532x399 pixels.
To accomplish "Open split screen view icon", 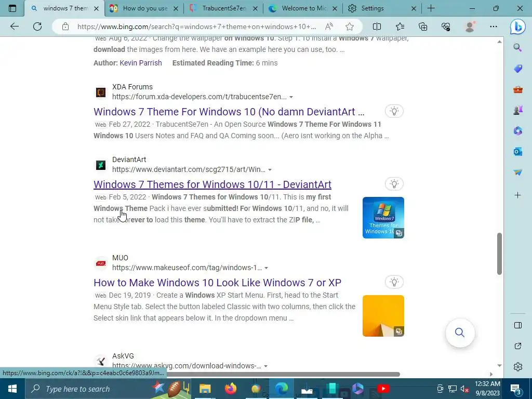I will pyautogui.click(x=377, y=26).
